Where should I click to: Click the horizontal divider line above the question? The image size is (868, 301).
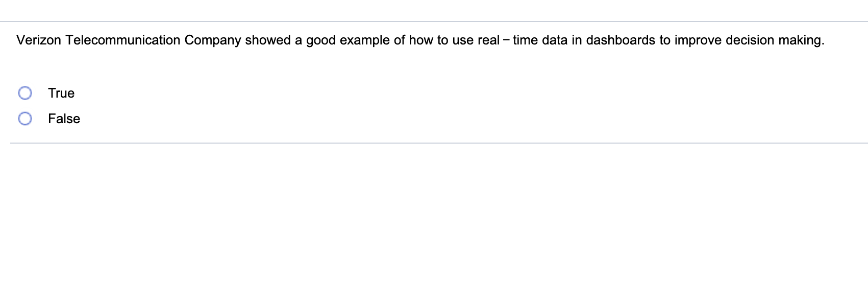[434, 21]
